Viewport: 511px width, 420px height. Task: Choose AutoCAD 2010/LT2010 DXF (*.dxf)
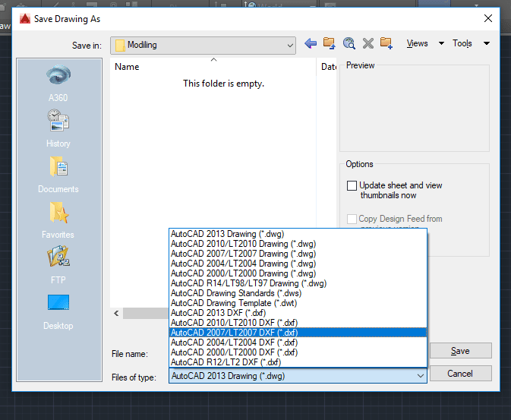[298, 323]
